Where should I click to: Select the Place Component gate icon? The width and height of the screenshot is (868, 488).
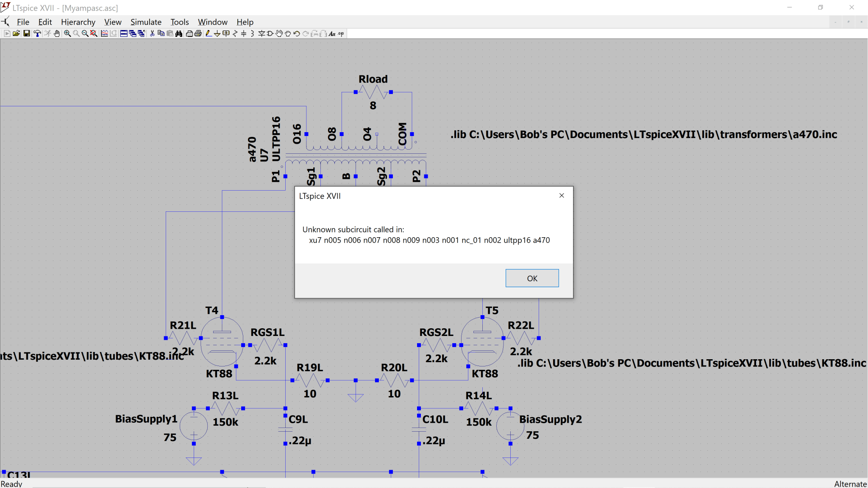point(270,33)
